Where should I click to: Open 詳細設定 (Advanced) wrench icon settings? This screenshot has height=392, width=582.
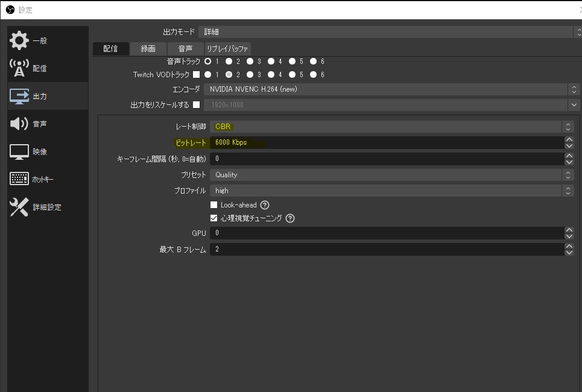coord(19,207)
